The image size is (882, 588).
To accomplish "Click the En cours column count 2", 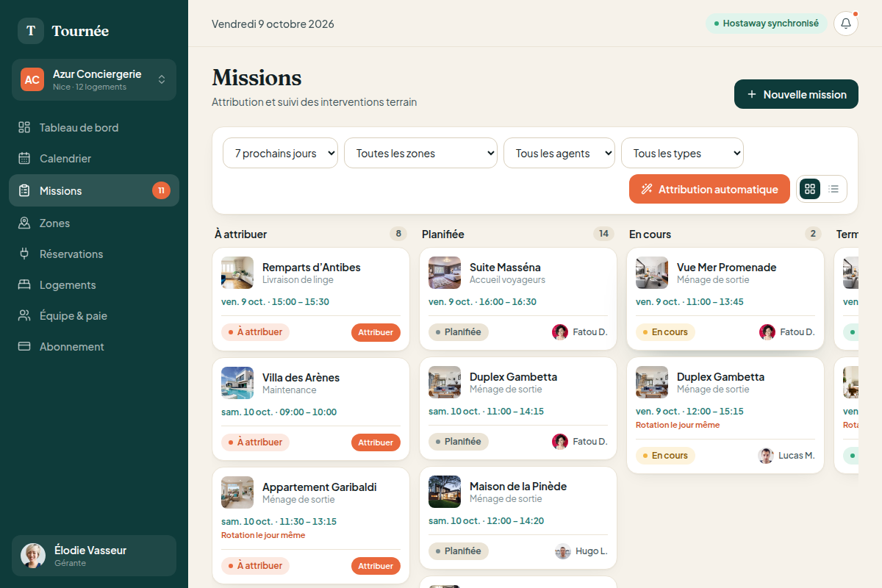I will pyautogui.click(x=813, y=234).
